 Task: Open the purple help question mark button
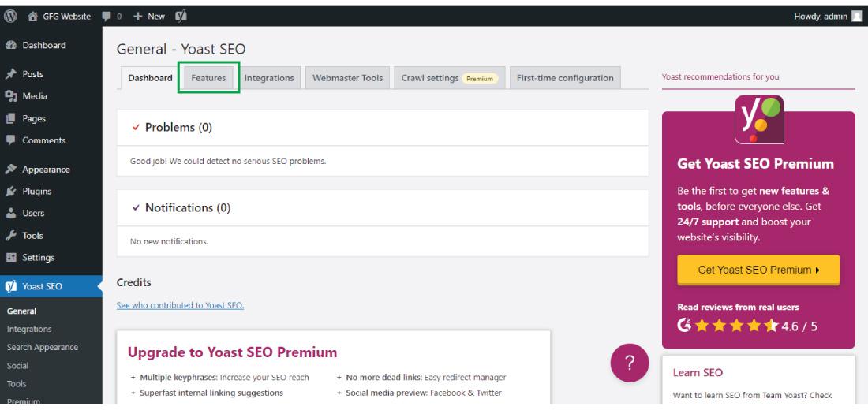[x=630, y=363]
